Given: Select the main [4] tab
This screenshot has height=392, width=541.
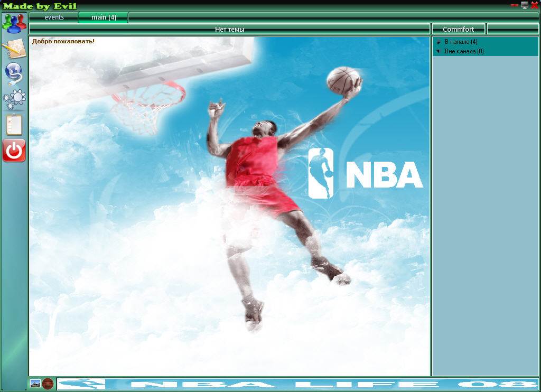Looking at the screenshot, I should (104, 17).
